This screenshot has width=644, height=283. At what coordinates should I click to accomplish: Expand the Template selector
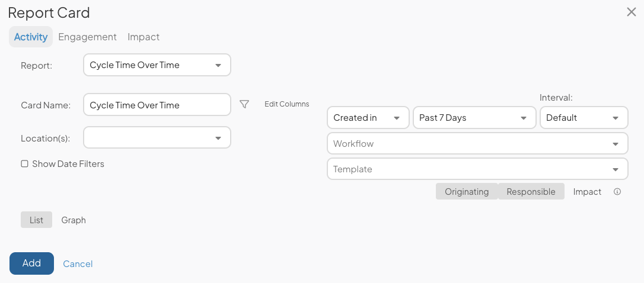[477, 169]
